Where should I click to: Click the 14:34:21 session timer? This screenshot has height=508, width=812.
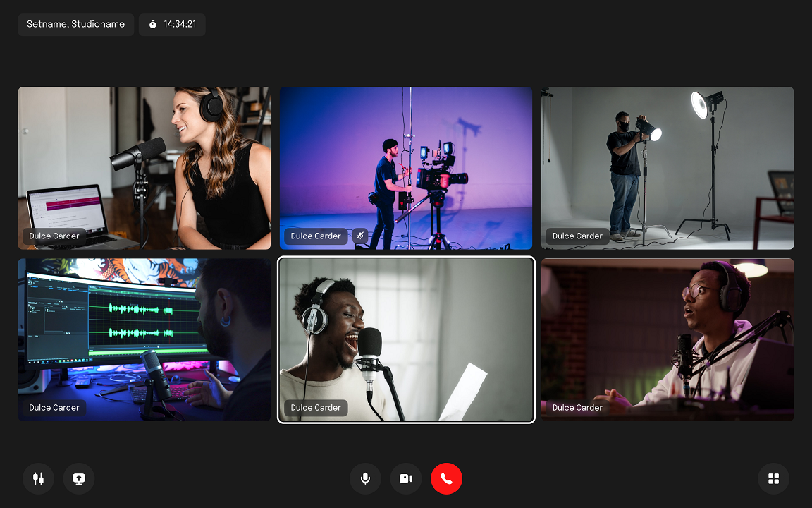pos(172,25)
